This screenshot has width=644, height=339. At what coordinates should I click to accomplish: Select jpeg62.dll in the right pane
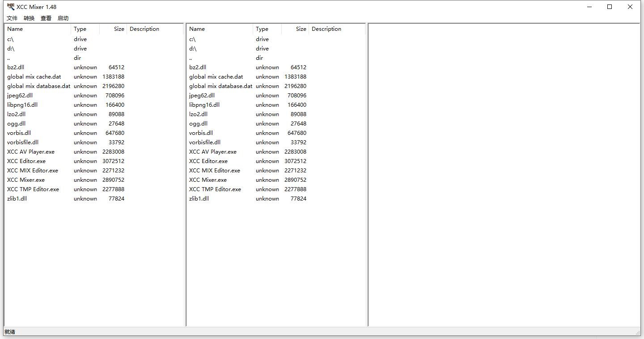tap(202, 96)
